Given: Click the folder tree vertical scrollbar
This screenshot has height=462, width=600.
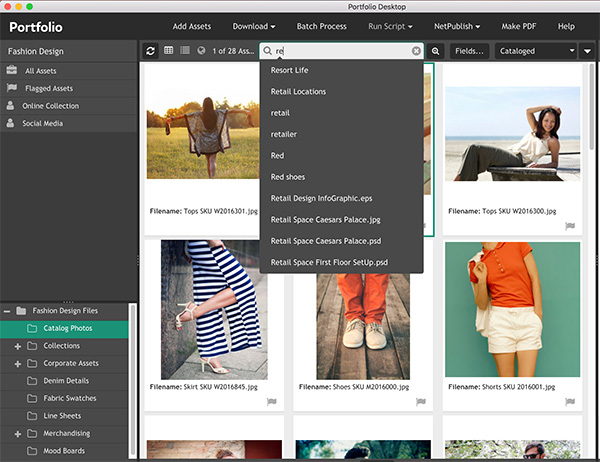Looking at the screenshot, I should [133, 379].
